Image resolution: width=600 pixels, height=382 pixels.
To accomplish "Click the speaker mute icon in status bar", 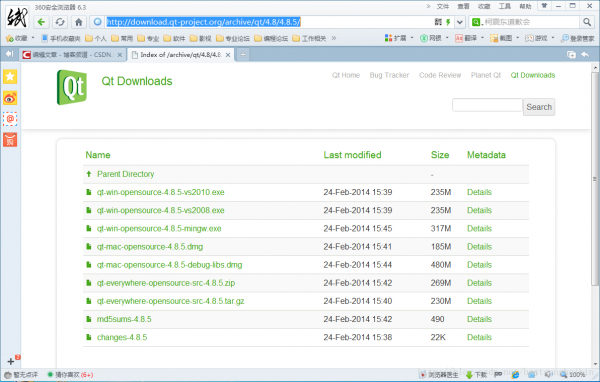I will tap(548, 374).
